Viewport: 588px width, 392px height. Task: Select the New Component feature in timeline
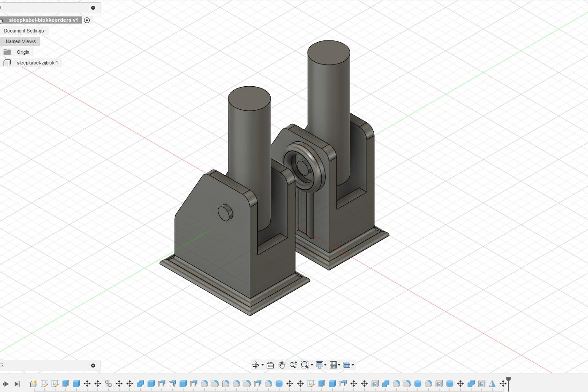tap(33, 384)
